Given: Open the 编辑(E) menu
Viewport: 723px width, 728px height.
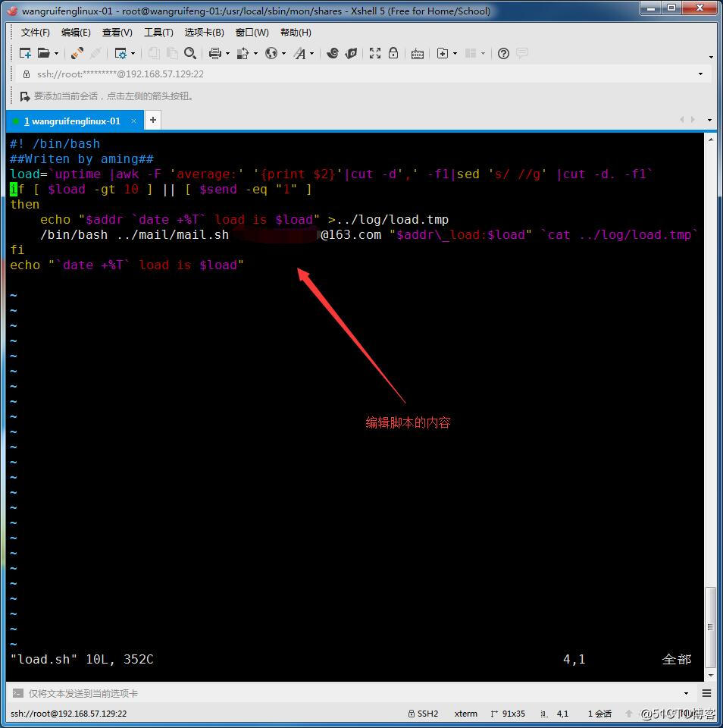Looking at the screenshot, I should [x=76, y=33].
